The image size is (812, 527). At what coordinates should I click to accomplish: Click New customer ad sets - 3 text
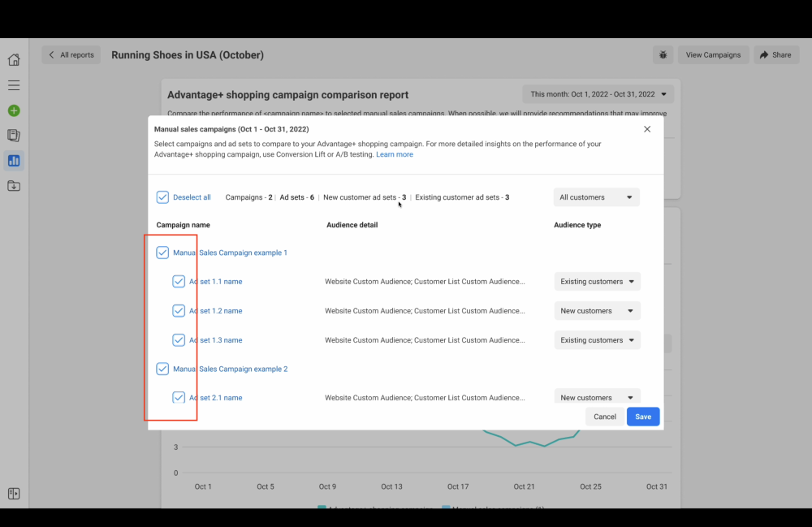pos(365,197)
